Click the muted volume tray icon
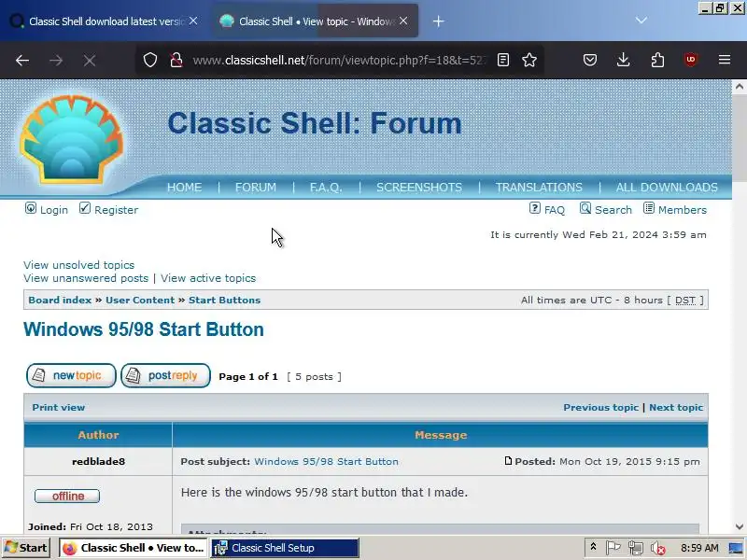747x560 pixels. [x=658, y=548]
